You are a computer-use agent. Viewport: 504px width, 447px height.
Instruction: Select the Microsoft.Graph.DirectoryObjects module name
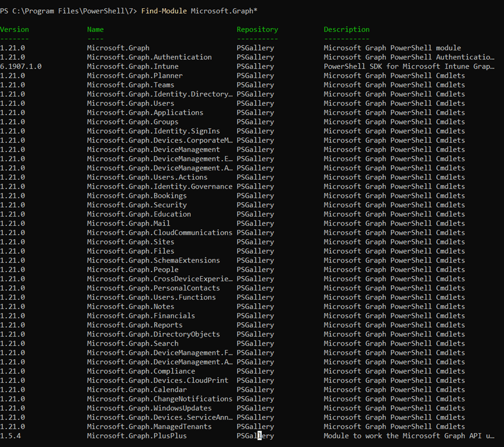[x=153, y=334]
